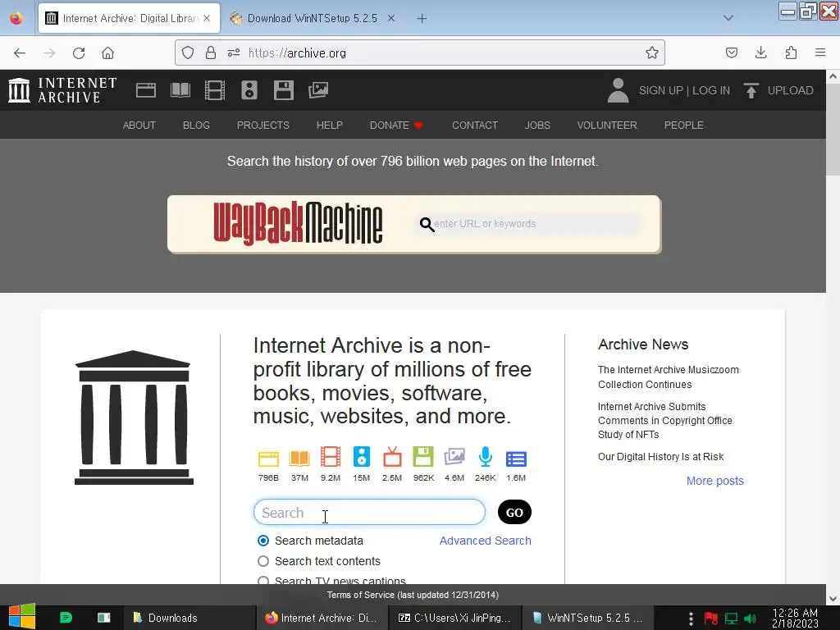Open Musiczoom Collection Continues news link
840x630 pixels.
[668, 377]
